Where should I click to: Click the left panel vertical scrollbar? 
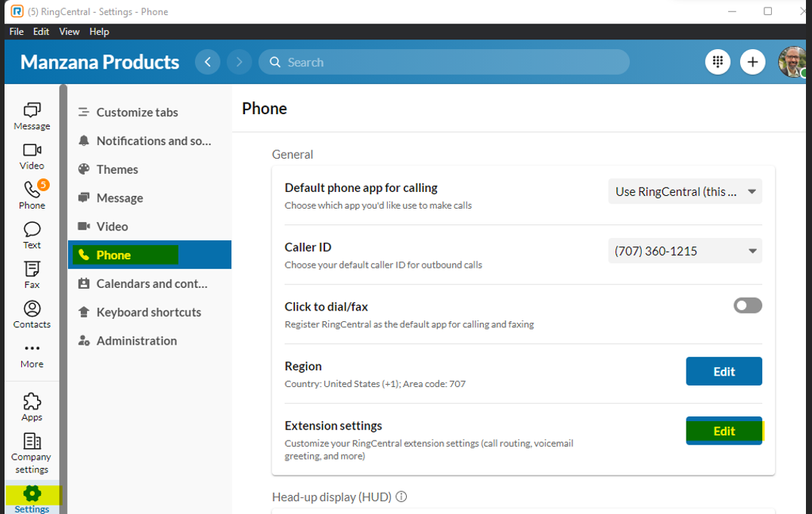pos(64,299)
